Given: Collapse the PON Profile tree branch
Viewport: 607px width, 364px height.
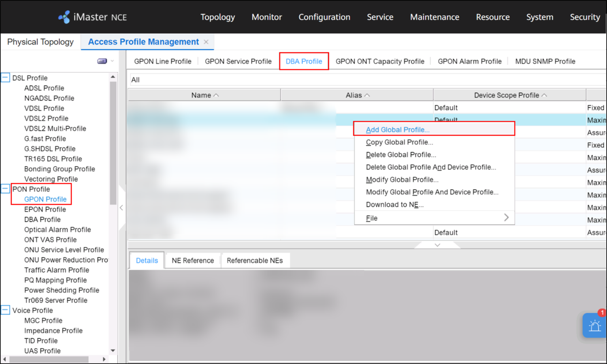Looking at the screenshot, I should coord(5,188).
